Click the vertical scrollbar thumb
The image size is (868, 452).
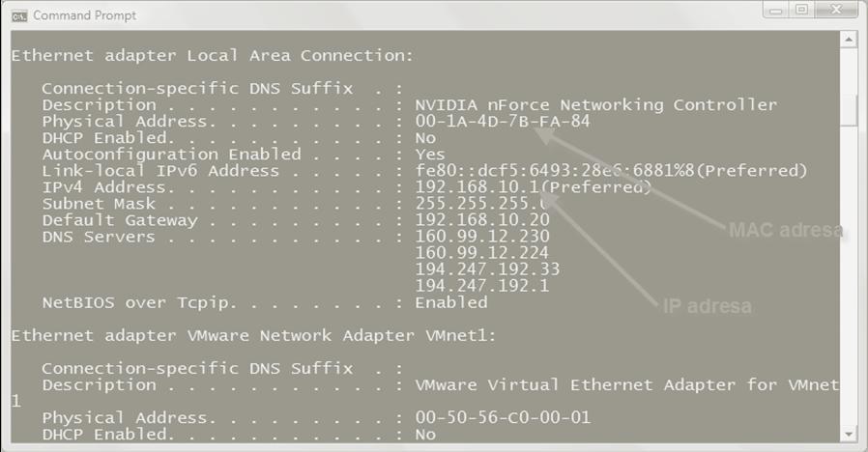(849, 110)
